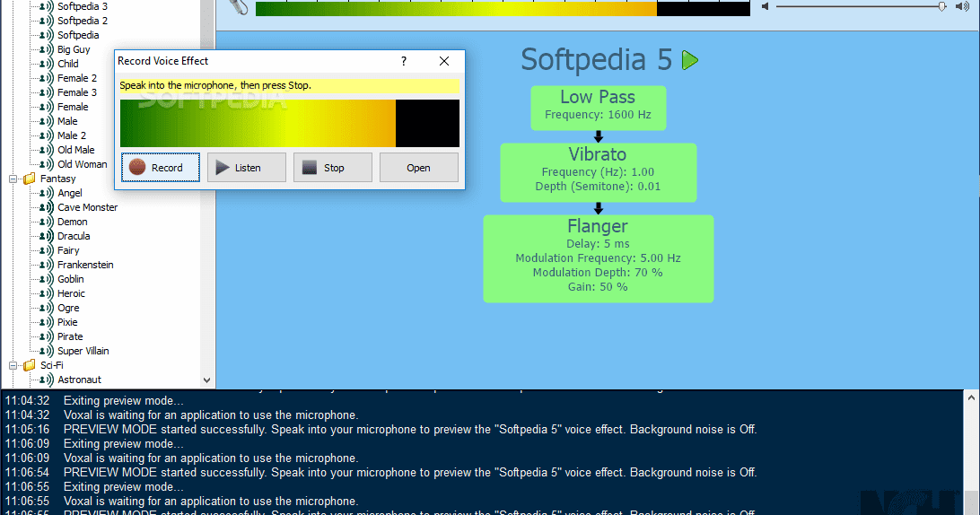Click the Demon voice icon
The image size is (980, 515).
(47, 222)
